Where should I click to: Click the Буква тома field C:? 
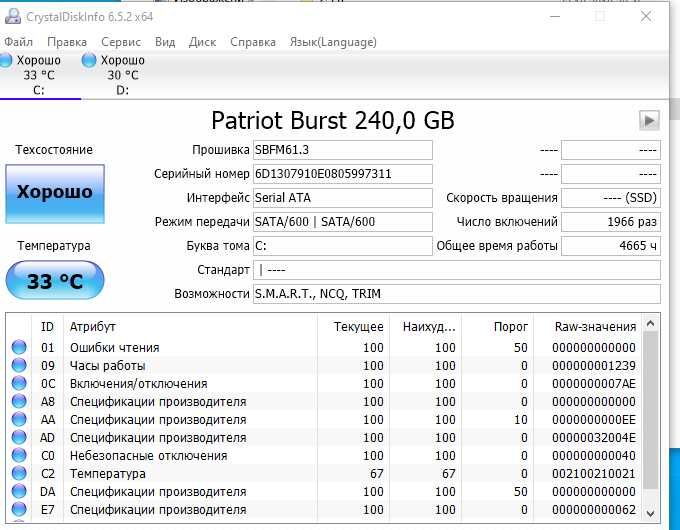343,246
